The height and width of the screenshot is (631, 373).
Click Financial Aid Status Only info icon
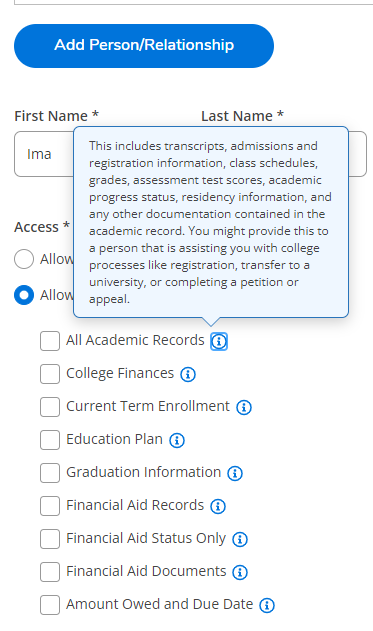click(x=240, y=540)
